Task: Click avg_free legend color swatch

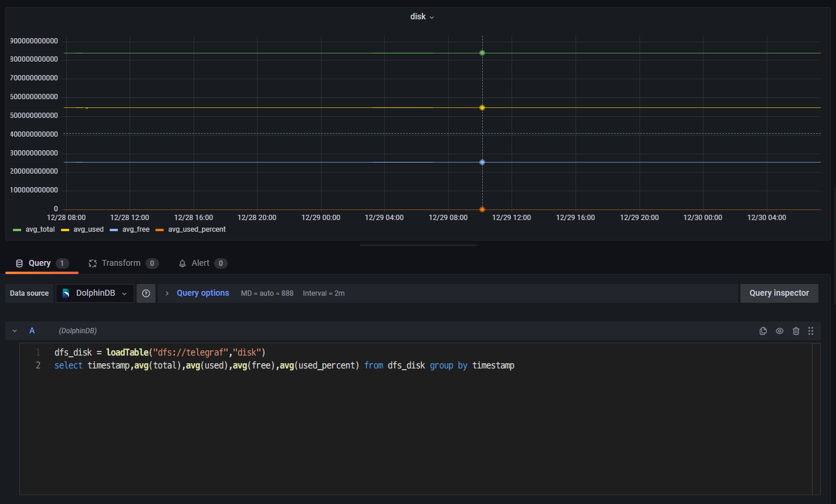Action: tap(114, 229)
